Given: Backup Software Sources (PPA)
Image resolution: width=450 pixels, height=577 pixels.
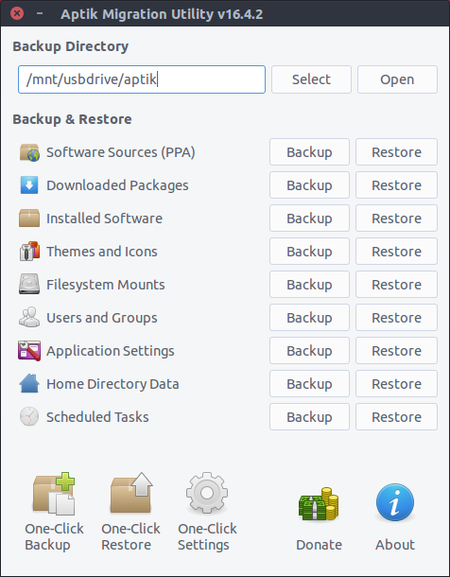Looking at the screenshot, I should pos(309,152).
